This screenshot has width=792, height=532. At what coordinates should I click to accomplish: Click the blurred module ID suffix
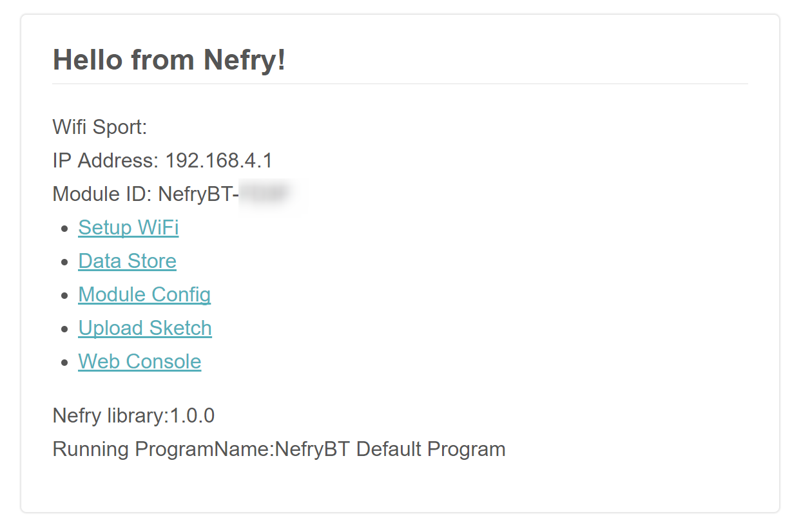click(263, 194)
